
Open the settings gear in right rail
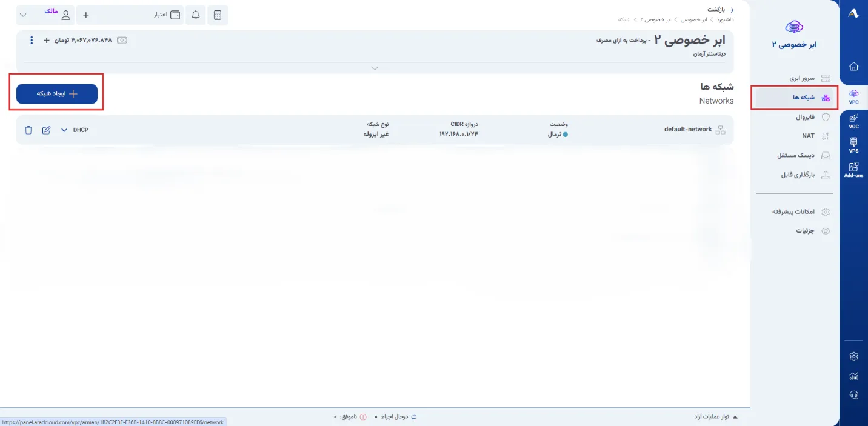click(x=853, y=356)
